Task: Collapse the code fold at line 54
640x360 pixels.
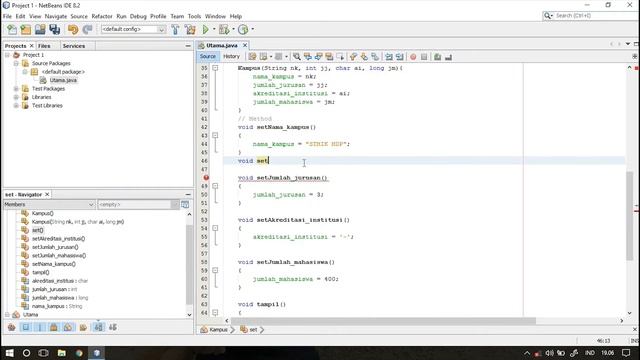Action: click(215, 228)
